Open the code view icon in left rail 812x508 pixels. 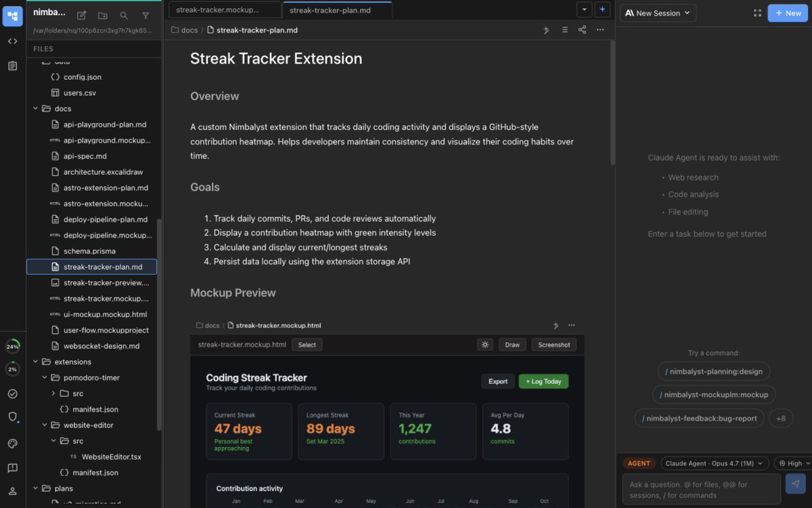point(12,41)
